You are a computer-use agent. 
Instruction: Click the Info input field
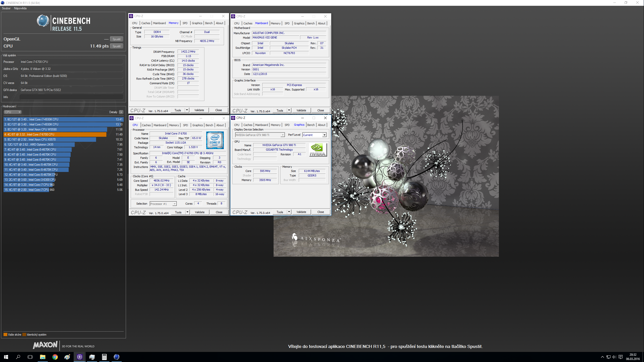pos(71,97)
